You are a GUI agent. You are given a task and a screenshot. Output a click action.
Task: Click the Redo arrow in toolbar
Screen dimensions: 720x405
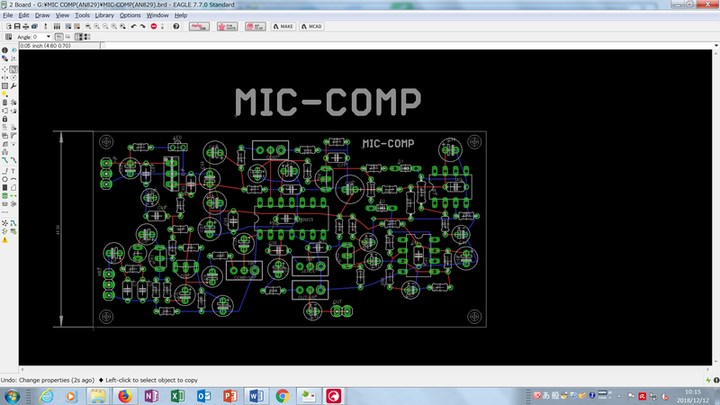pyautogui.click(x=143, y=26)
